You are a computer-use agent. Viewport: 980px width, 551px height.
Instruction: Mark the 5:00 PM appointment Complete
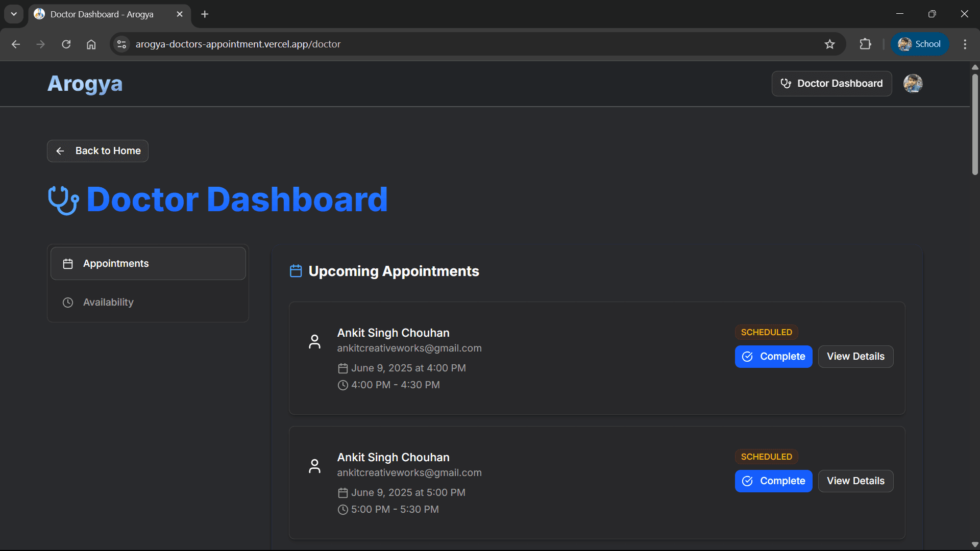coord(773,481)
